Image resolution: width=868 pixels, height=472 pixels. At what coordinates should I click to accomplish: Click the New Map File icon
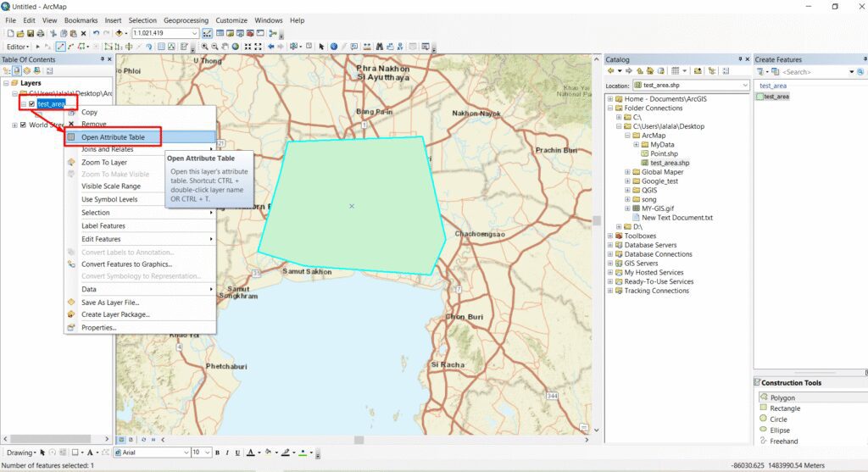click(x=10, y=34)
